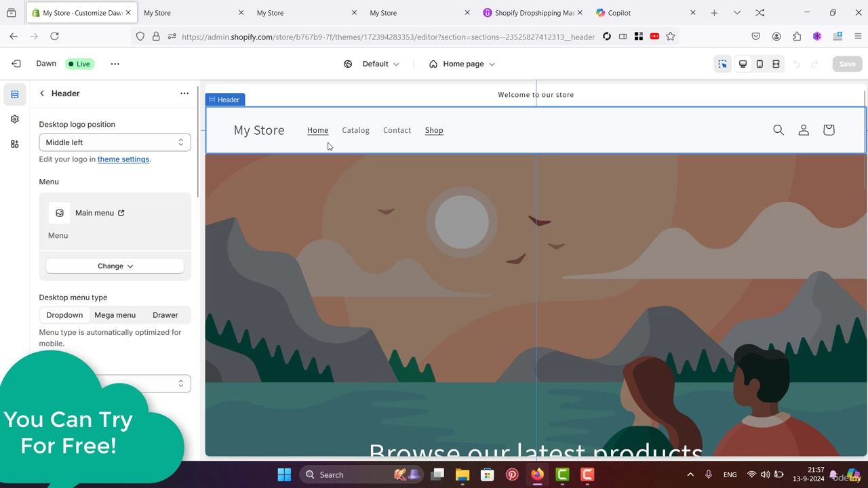This screenshot has height=488, width=868.
Task: Switch to mobile preview icon
Action: [x=759, y=64]
